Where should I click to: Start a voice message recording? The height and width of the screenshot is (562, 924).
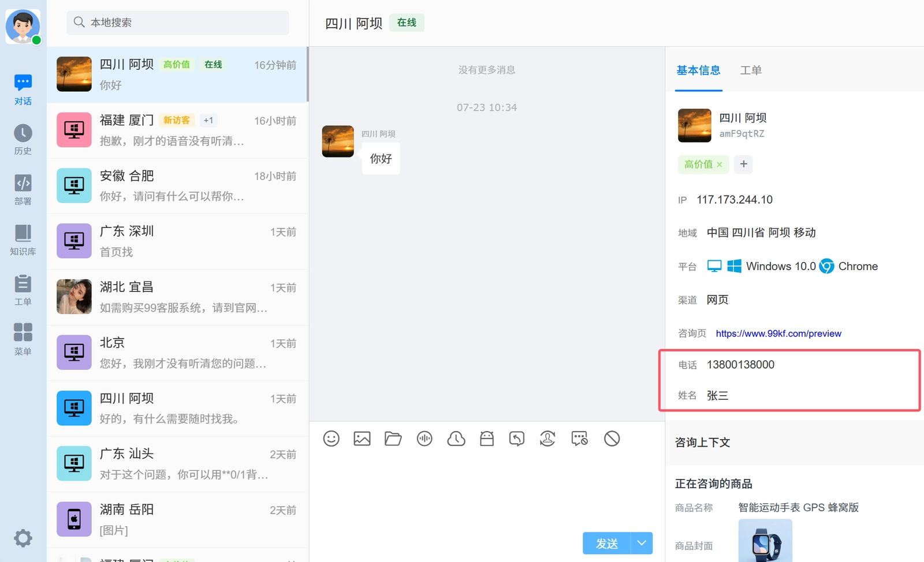424,439
